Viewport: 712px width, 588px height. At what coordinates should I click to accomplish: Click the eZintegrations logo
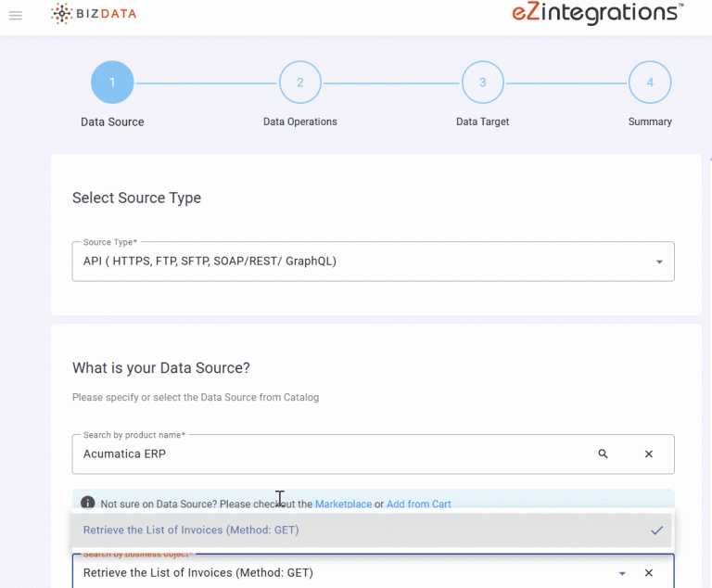coord(597,13)
